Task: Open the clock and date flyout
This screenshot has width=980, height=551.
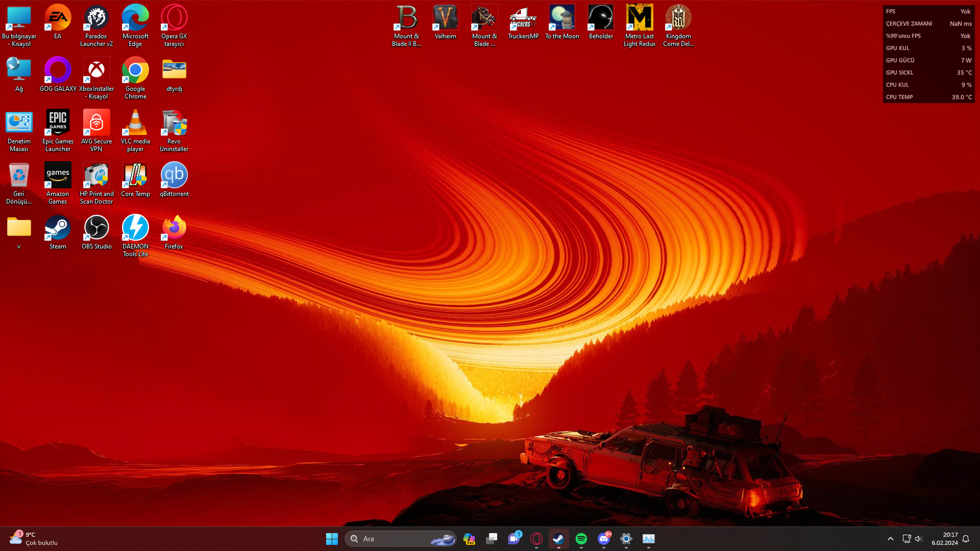Action: pos(944,539)
